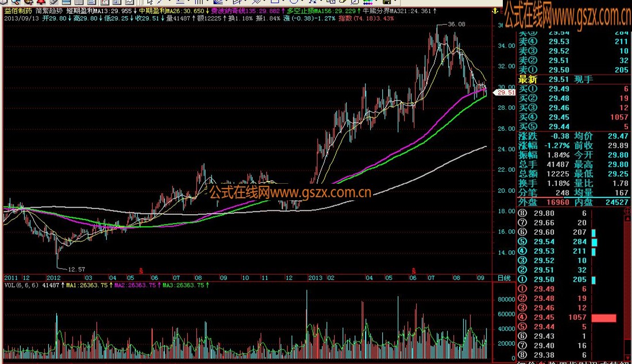This screenshot has height=364, width=632.
Task: Click the 换手 1.18% field
Action: [x=544, y=183]
